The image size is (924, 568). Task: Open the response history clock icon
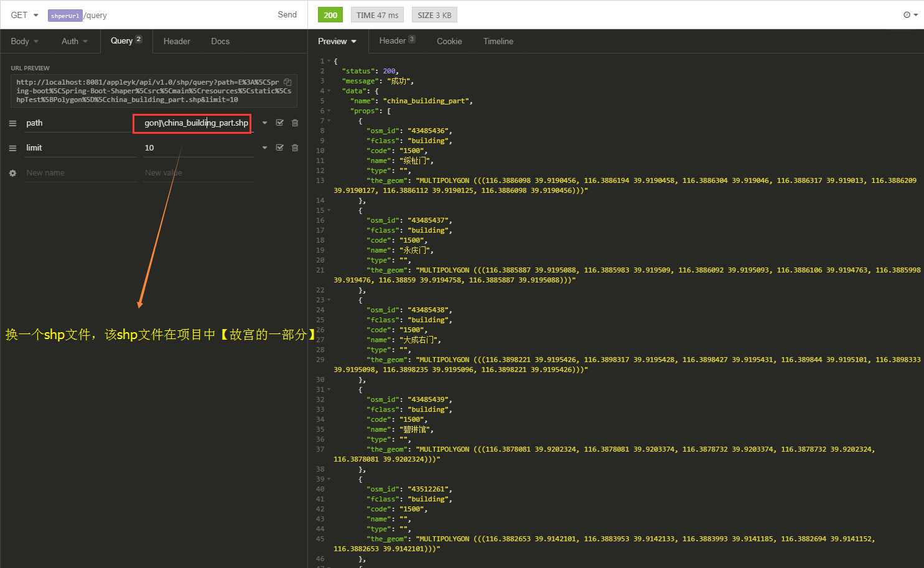click(910, 15)
